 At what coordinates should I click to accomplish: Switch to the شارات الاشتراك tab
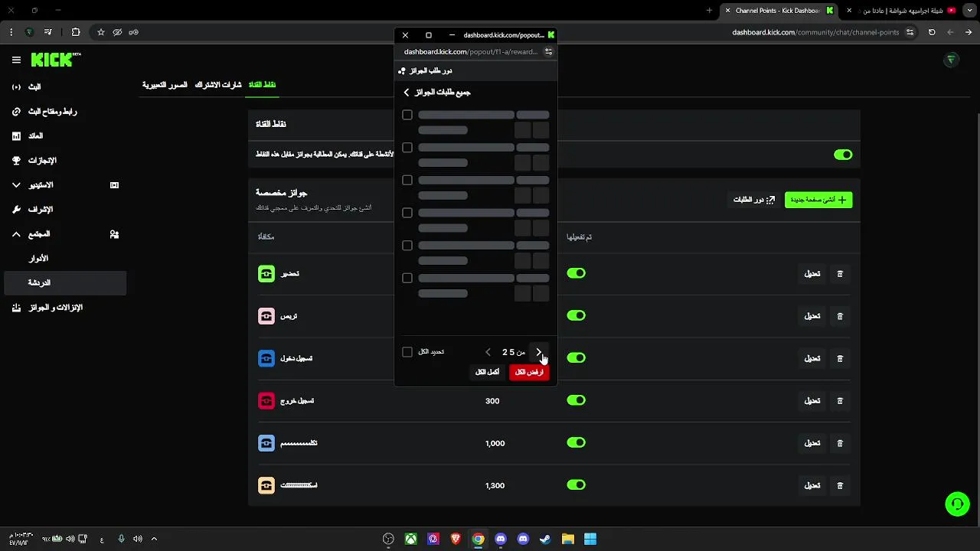[x=218, y=85]
